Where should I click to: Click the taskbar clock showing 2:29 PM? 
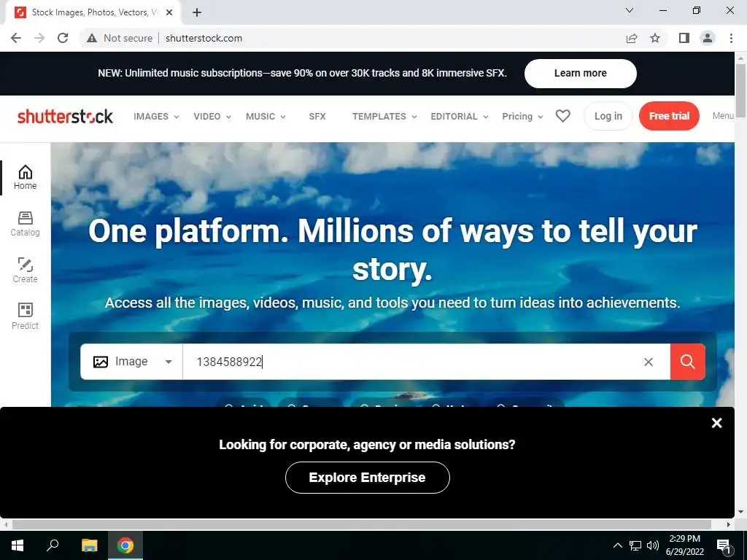pos(684,545)
